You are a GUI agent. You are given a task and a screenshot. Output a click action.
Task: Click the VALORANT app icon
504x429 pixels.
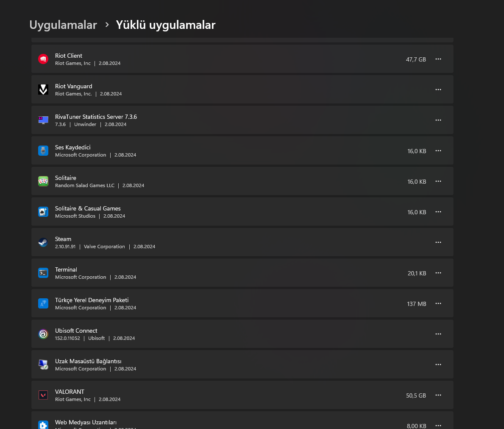click(x=43, y=395)
